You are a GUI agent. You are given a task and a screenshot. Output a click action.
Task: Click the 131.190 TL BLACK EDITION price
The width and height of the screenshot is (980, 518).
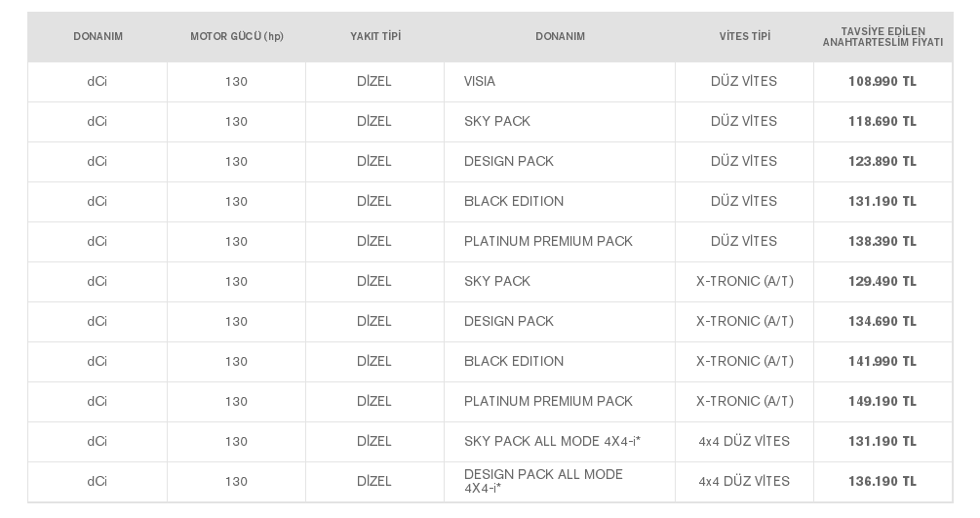tap(882, 201)
